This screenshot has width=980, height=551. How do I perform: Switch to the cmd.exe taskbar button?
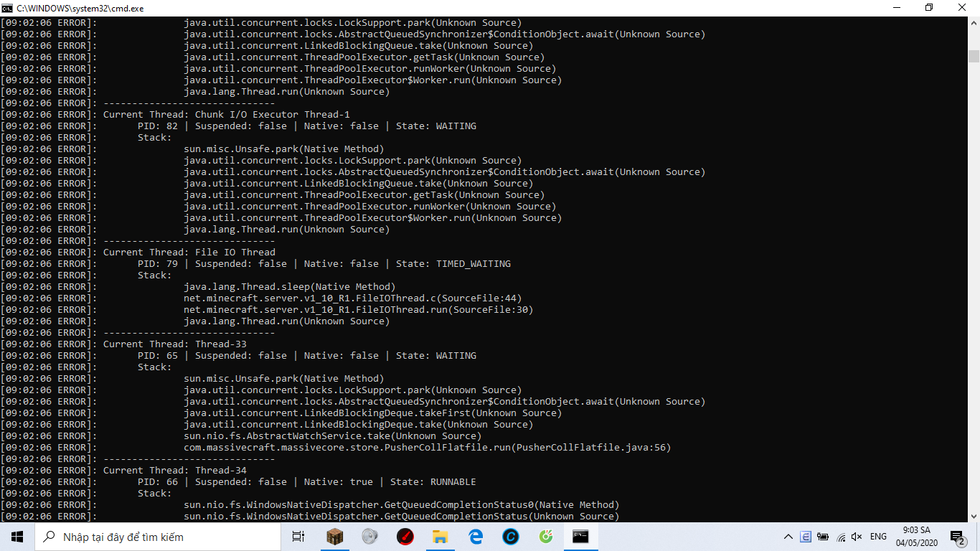pyautogui.click(x=581, y=537)
